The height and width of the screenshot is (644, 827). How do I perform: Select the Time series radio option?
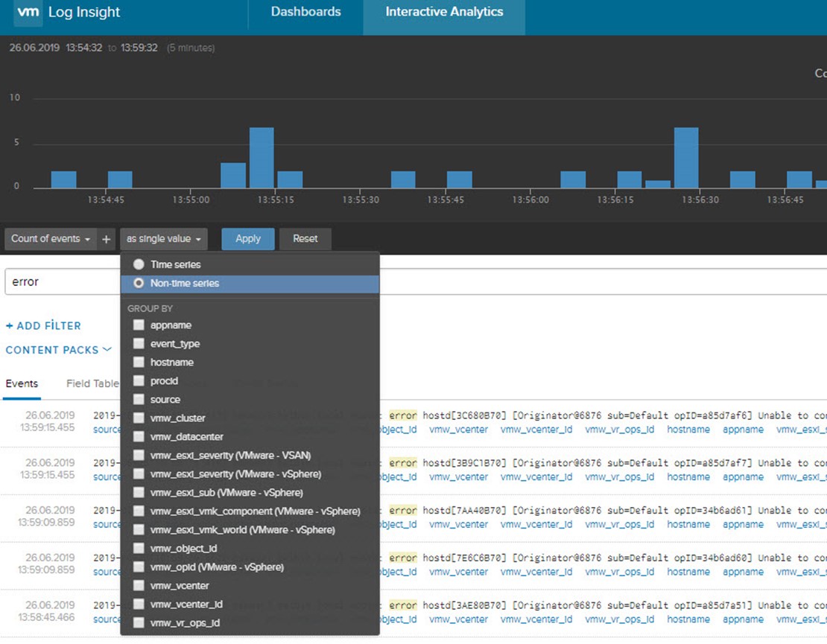pyautogui.click(x=139, y=264)
